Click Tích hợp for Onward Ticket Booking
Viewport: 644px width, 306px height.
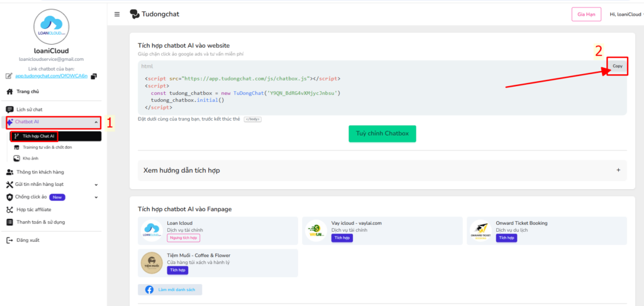(x=506, y=238)
